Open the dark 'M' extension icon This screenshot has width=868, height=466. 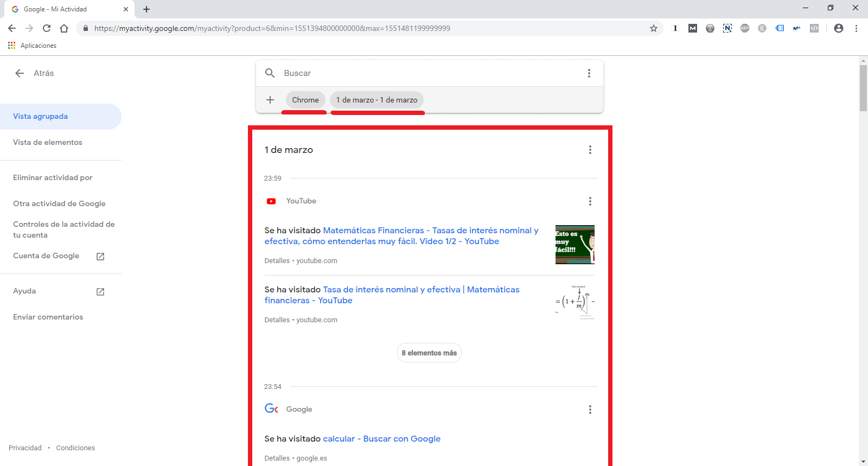click(x=693, y=28)
